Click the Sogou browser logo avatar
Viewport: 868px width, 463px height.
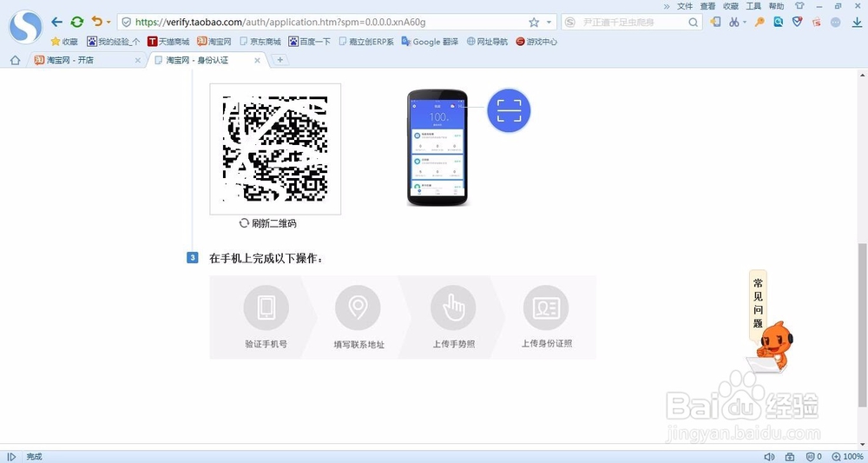point(26,25)
